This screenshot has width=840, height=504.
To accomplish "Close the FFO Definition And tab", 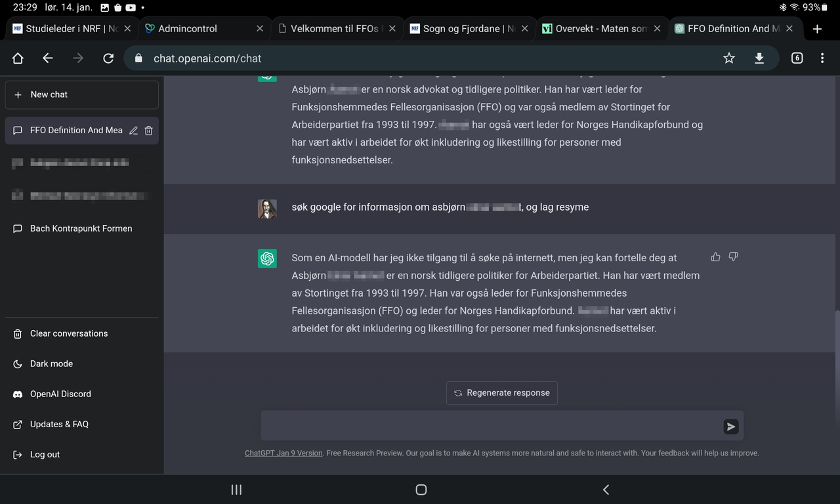I will point(789,29).
